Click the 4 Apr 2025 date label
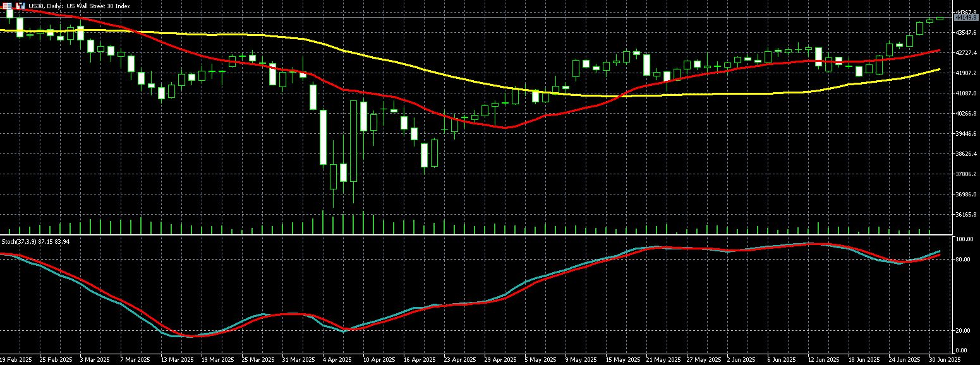 pos(336,359)
